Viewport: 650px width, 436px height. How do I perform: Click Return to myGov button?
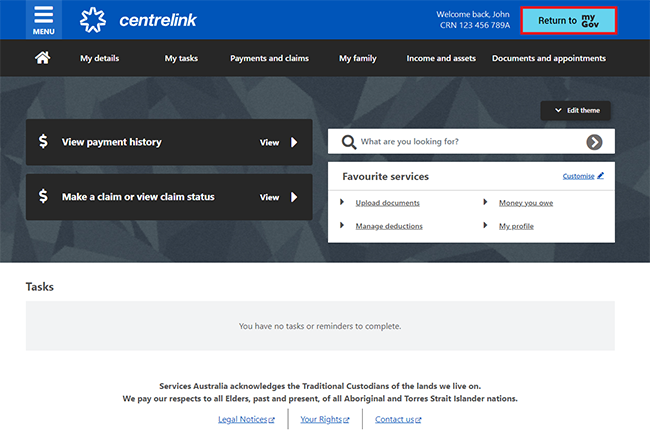pyautogui.click(x=568, y=20)
